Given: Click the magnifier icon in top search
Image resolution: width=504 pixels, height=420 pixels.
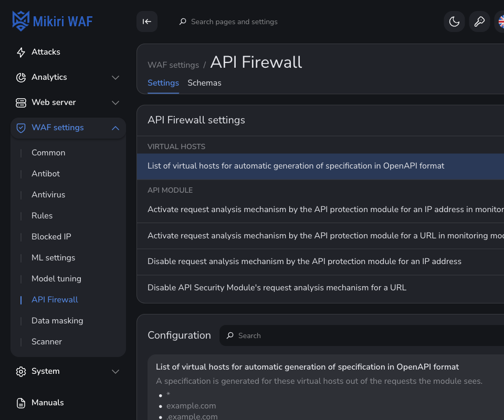Looking at the screenshot, I should (183, 22).
